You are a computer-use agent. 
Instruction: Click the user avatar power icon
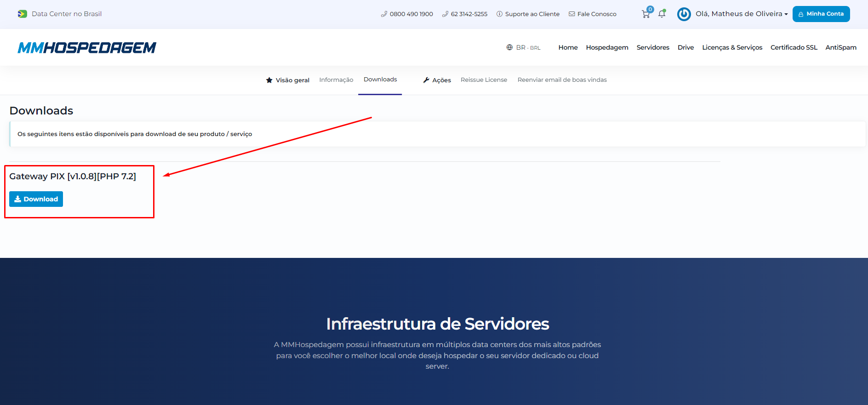[x=684, y=14]
